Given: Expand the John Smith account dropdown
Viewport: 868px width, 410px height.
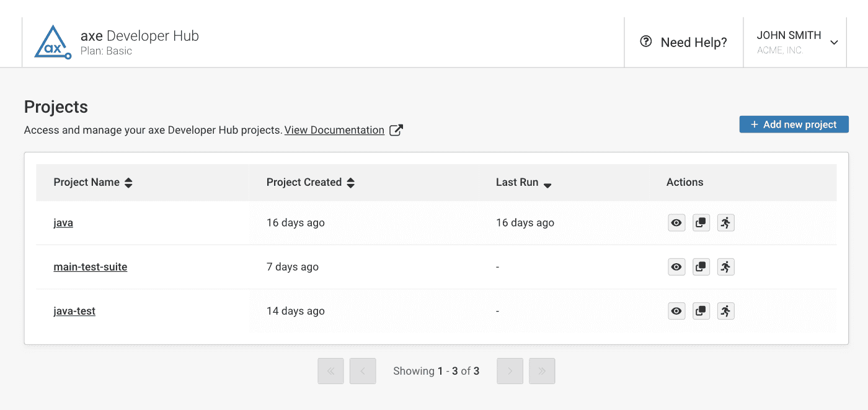Looking at the screenshot, I should point(834,43).
